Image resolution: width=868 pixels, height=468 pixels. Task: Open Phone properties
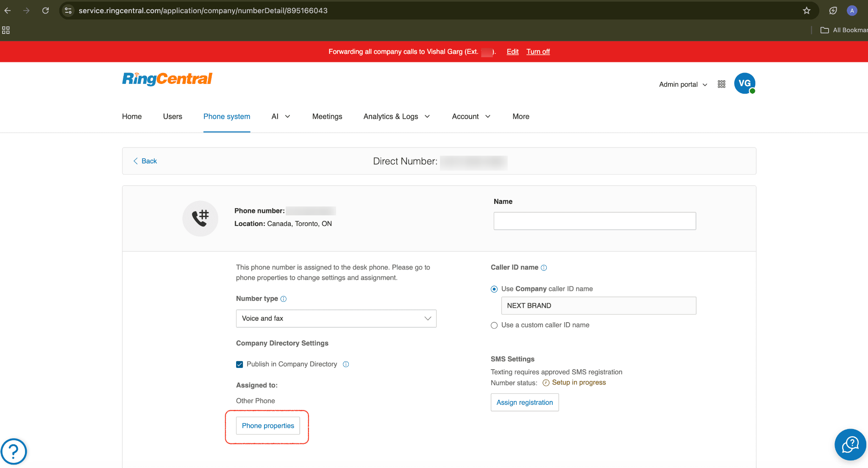click(268, 426)
